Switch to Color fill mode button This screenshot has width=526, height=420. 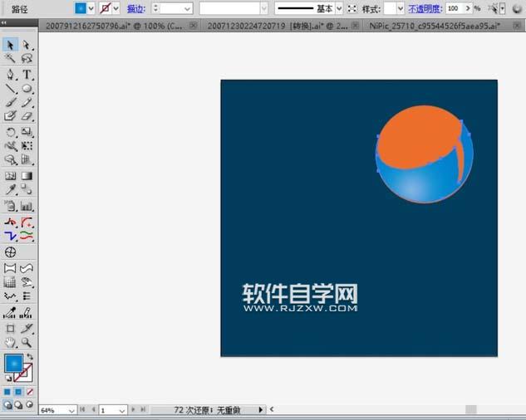pos(7,392)
